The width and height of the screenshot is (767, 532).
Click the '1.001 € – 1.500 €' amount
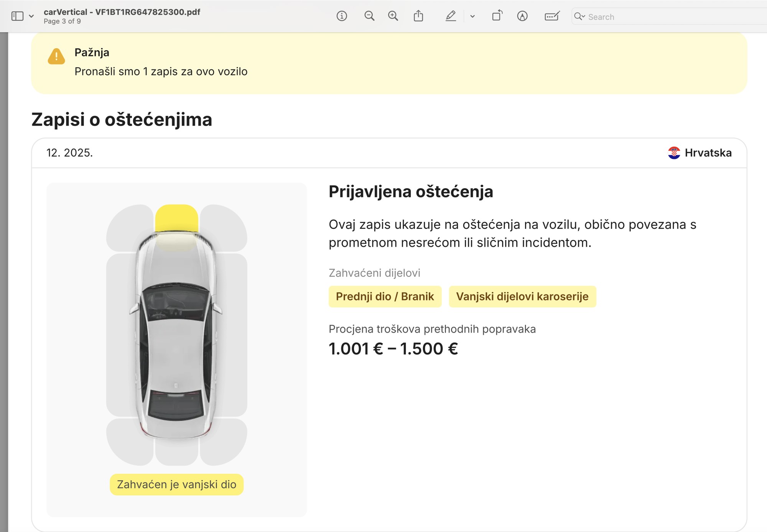tap(393, 349)
